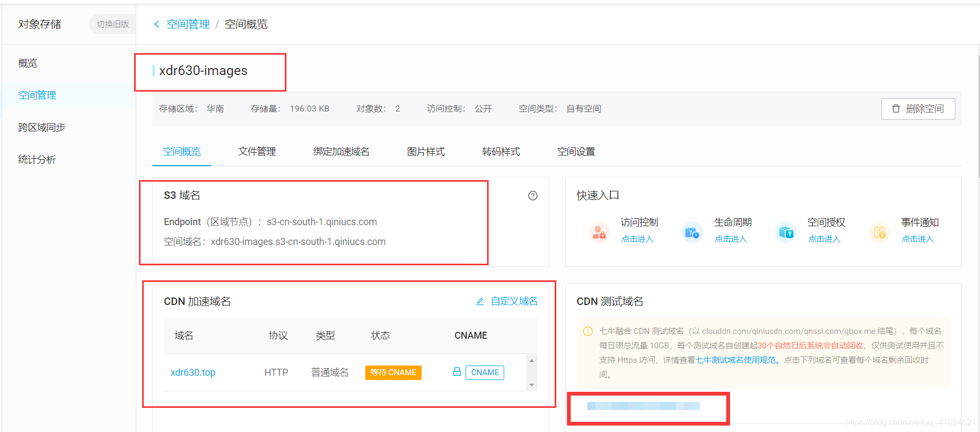Switch to the 绑定加速域名 tab

pos(341,152)
